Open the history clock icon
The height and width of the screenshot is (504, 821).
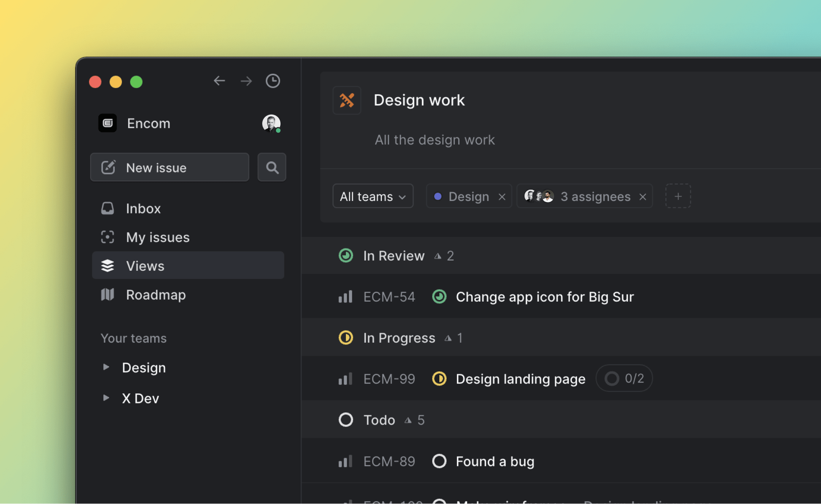click(273, 81)
